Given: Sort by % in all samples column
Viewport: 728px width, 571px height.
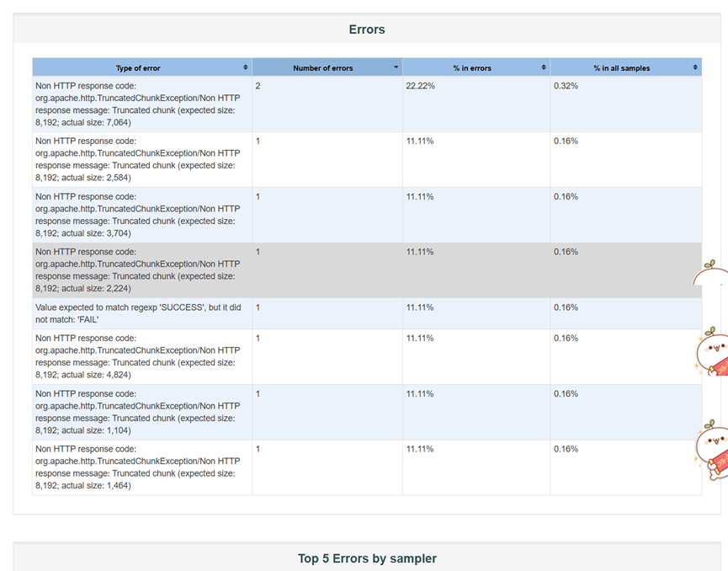Looking at the screenshot, I should [626, 67].
